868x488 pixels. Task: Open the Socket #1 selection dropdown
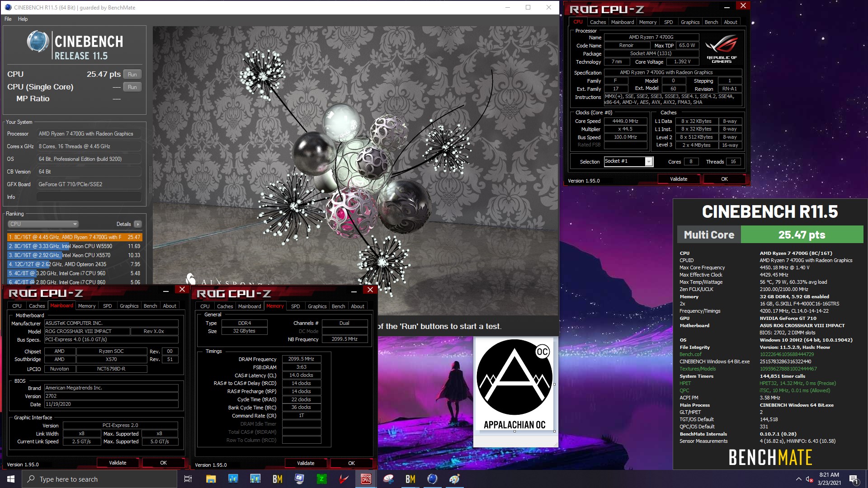pos(628,161)
